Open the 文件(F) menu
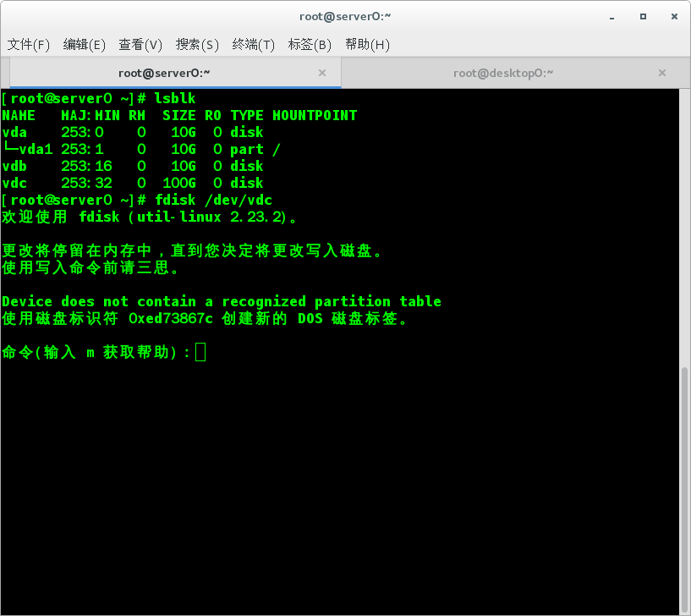The height and width of the screenshot is (616, 691). point(28,45)
